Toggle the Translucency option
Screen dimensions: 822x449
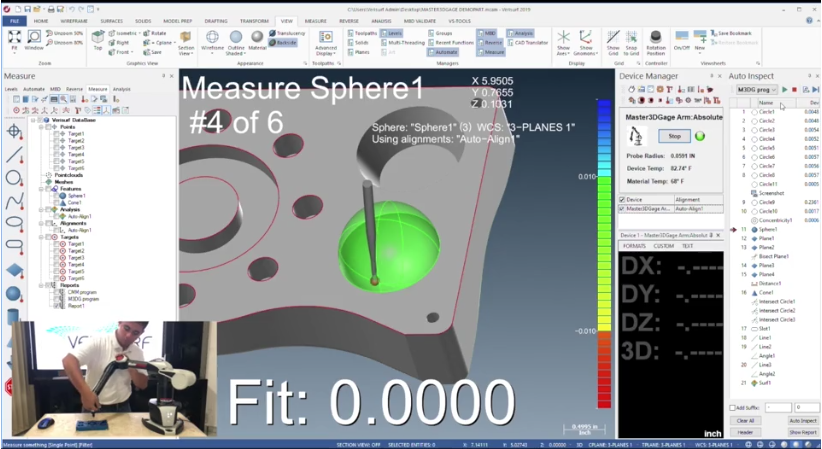(x=287, y=33)
